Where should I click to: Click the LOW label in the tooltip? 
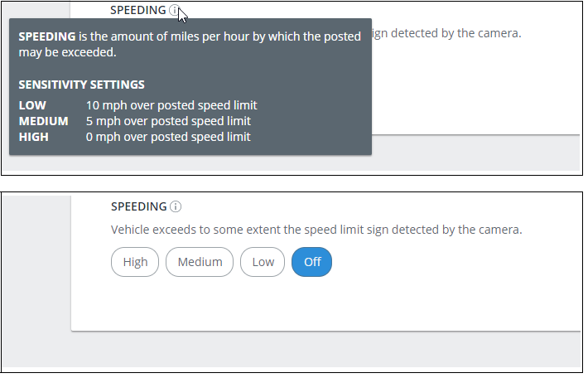click(x=32, y=105)
